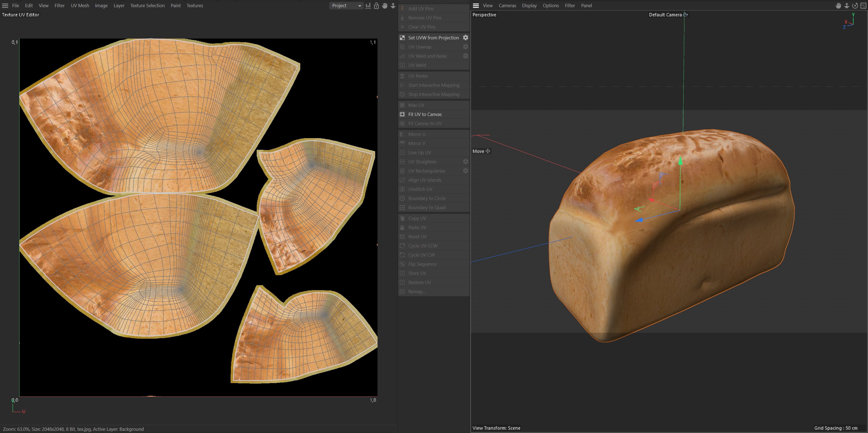Click the Default Camera link icon
This screenshot has width=868, height=433.
point(685,15)
